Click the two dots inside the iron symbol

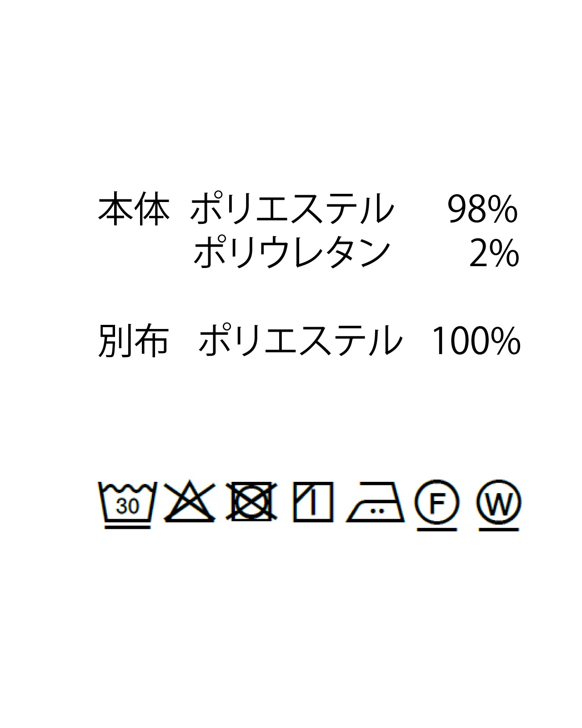pyautogui.click(x=376, y=511)
